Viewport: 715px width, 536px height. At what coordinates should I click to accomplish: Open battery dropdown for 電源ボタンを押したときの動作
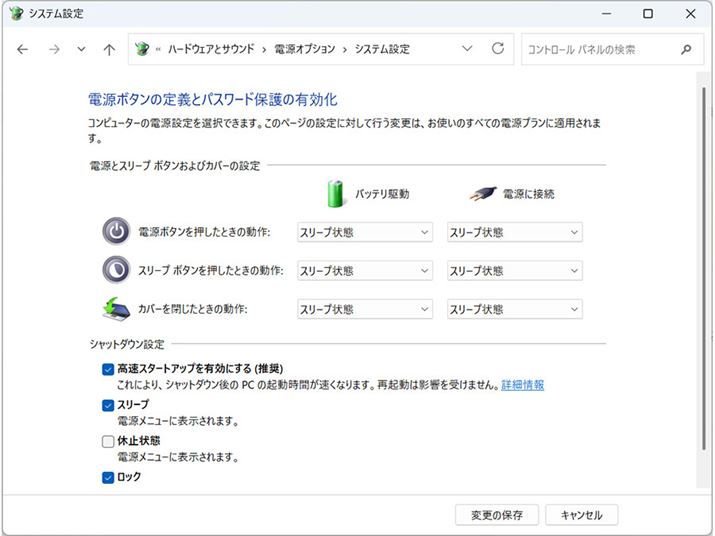[365, 232]
